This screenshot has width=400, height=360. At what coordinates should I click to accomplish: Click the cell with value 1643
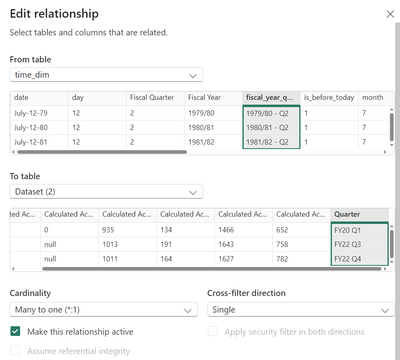(243, 244)
